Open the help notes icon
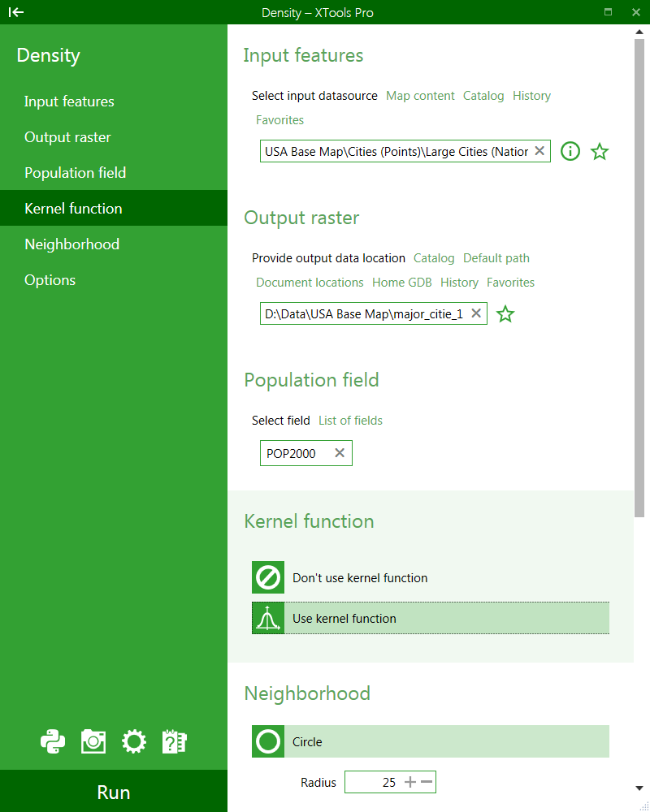This screenshot has width=650, height=812. coord(175,741)
